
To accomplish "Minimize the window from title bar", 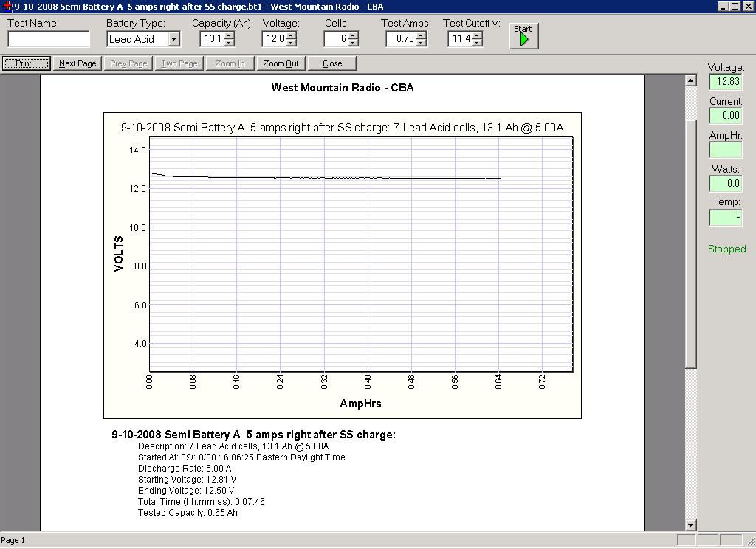I will tap(724, 6).
